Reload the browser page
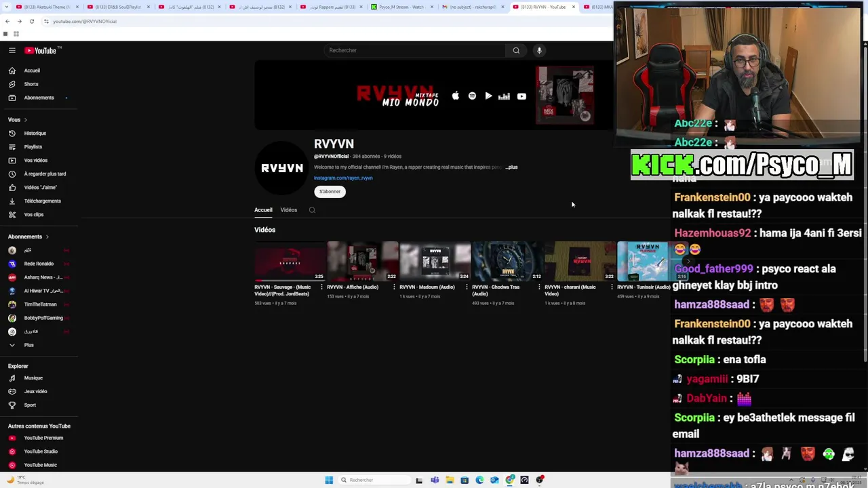The image size is (868, 488). click(32, 22)
